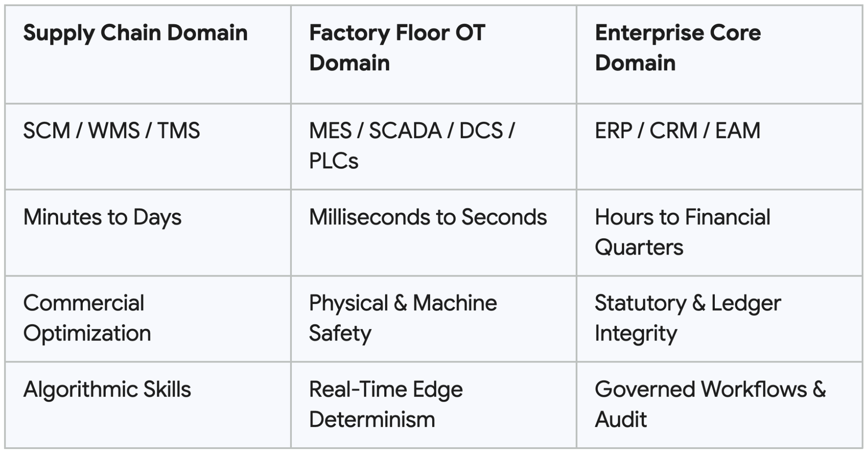Click the word PLCs in the second row

pyautogui.click(x=334, y=161)
